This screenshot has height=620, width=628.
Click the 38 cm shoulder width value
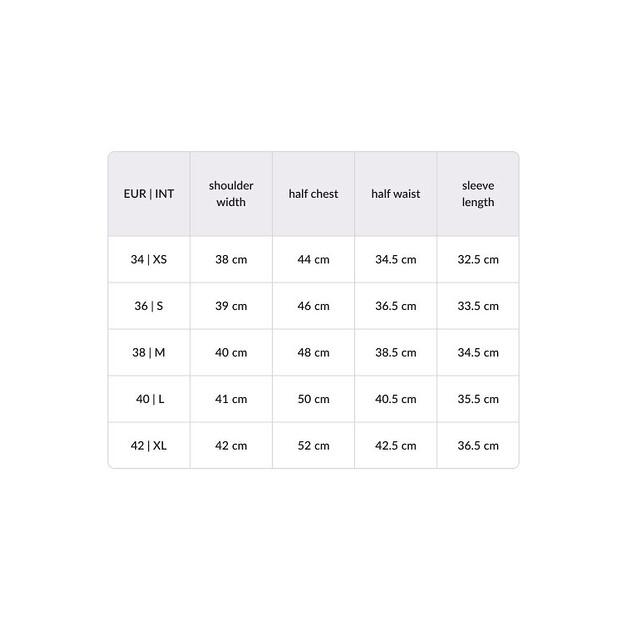pyautogui.click(x=231, y=260)
